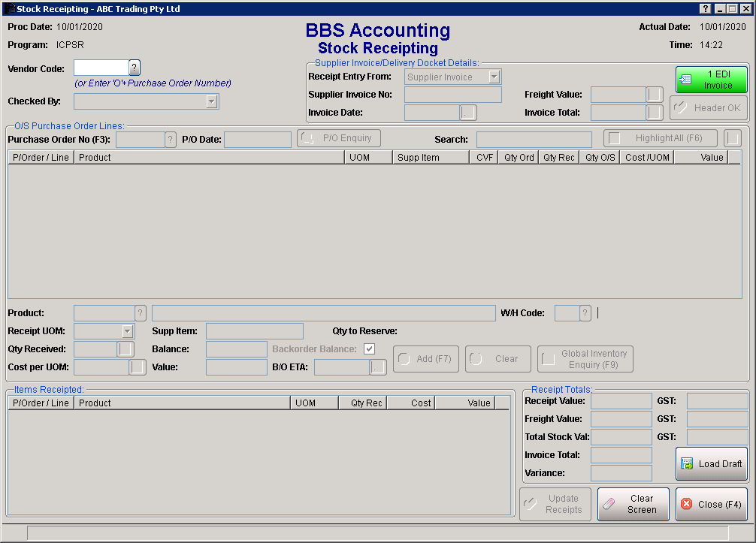Viewport: 756px width, 543px height.
Task: Click the Vendor Code input field
Action: pos(101,68)
